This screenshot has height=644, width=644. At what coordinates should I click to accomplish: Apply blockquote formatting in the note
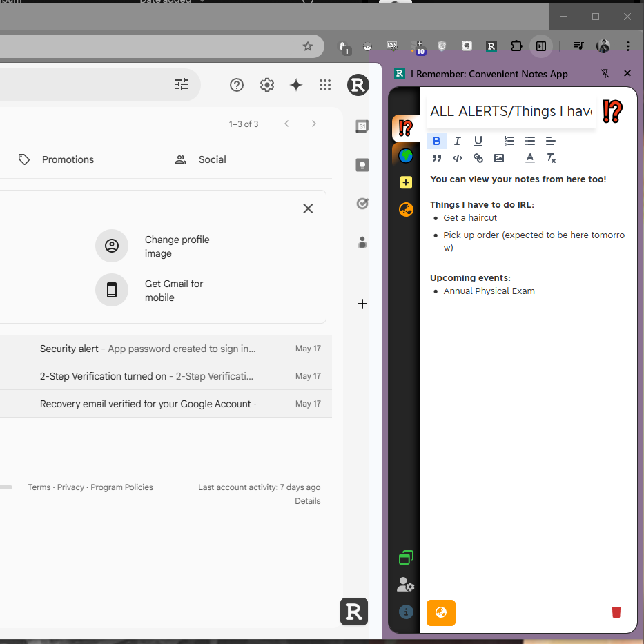[437, 158]
